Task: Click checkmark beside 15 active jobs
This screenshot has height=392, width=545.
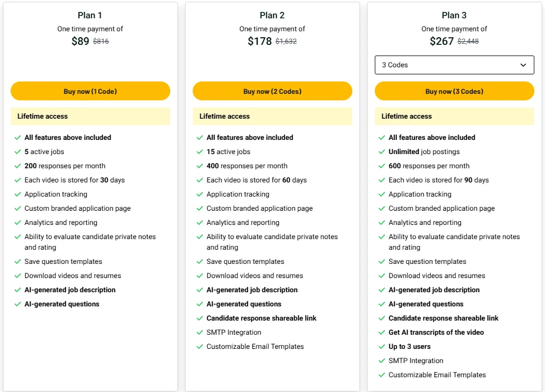Action: coord(200,152)
